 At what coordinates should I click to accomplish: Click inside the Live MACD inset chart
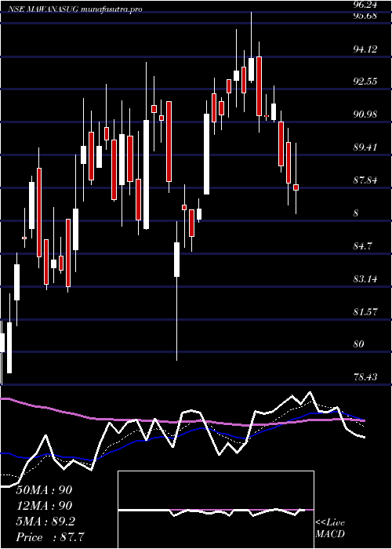216,510
